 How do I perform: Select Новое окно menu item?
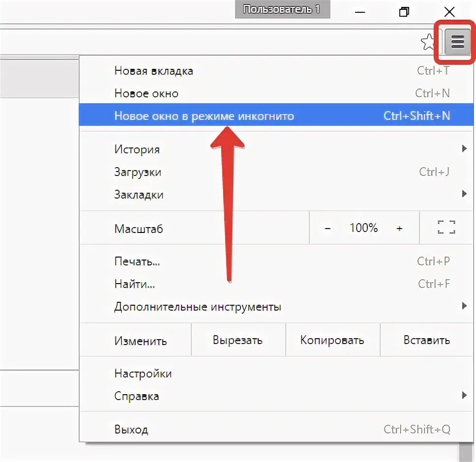click(x=276, y=93)
